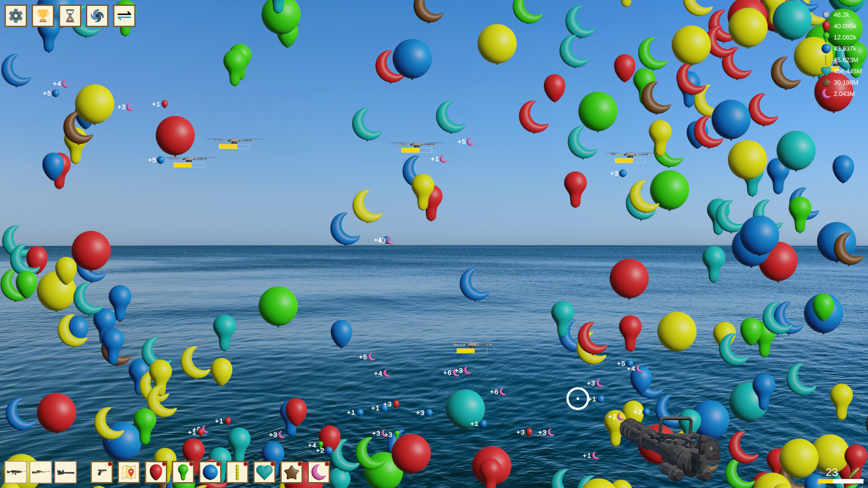Image resolution: width=868 pixels, height=488 pixels.
Task: Open the red balloon upgrade with notification dot
Action: 155,471
